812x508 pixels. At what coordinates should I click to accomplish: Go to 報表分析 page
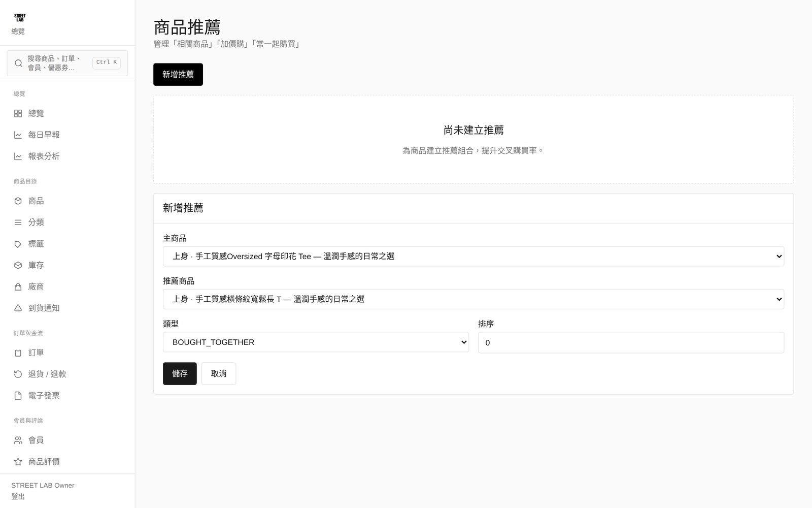67,156
